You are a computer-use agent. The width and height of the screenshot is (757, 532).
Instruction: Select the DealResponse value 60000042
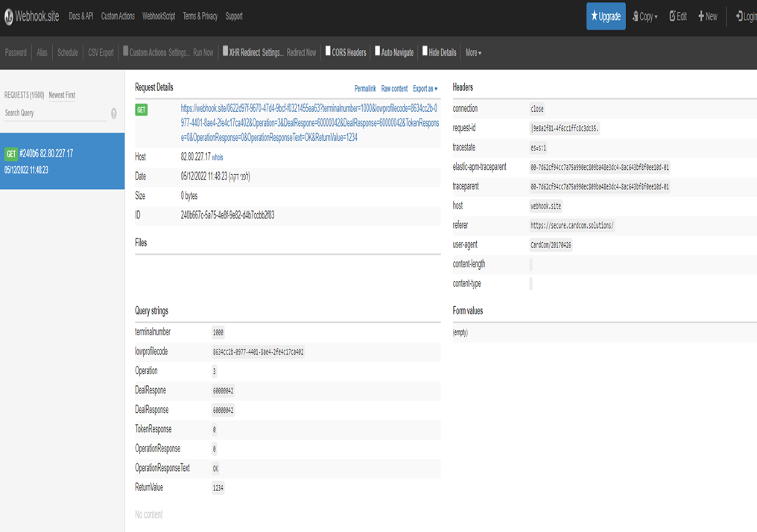tap(223, 411)
